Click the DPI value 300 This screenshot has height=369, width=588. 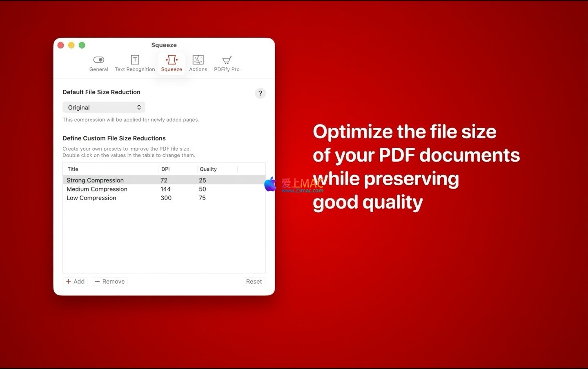[x=166, y=198]
